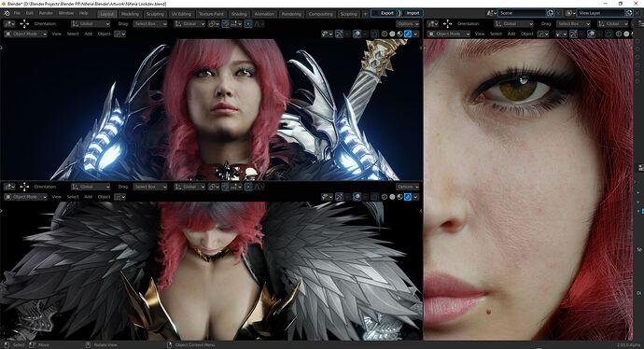
Task: Switch to the Scripting workspace tab
Action: tap(348, 14)
